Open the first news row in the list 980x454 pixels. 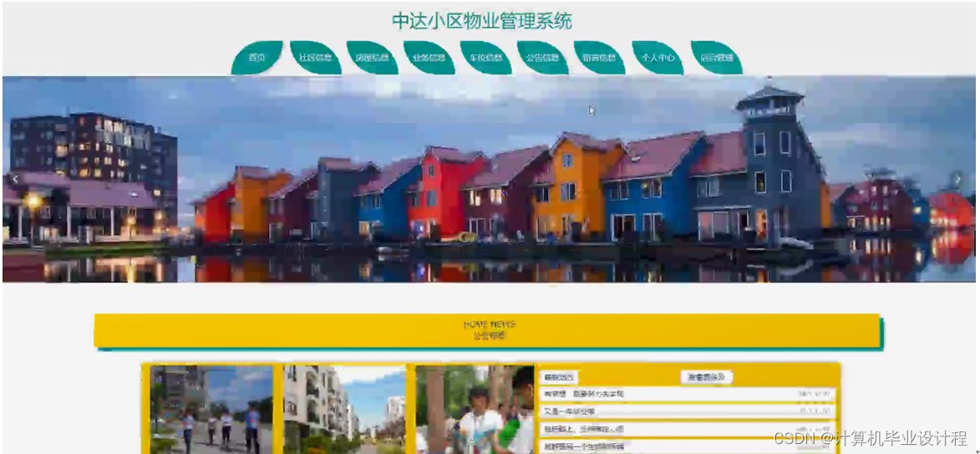(688, 394)
